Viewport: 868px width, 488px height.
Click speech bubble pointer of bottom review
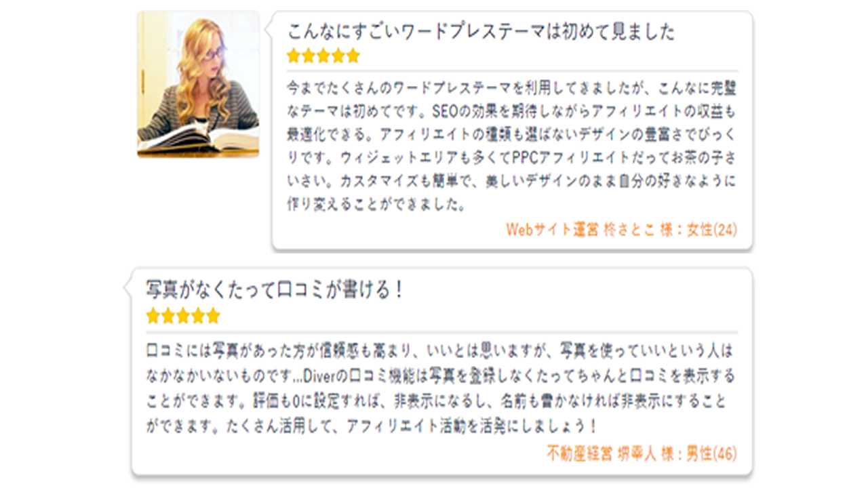point(127,288)
